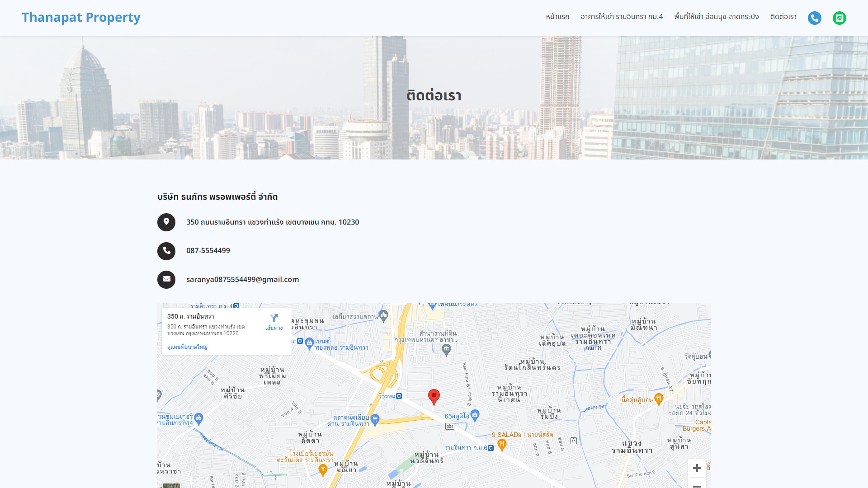Click the saranya0875554499@gmail.com email text

pos(242,279)
